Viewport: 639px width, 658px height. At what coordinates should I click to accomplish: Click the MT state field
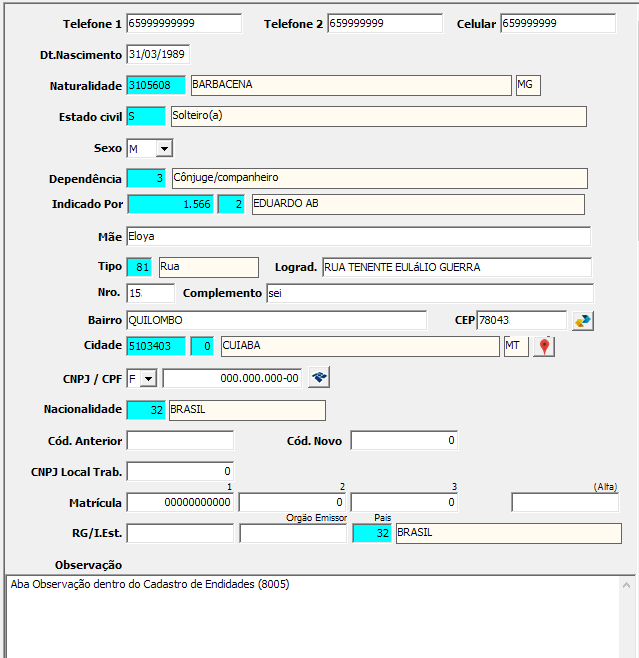[x=516, y=346]
